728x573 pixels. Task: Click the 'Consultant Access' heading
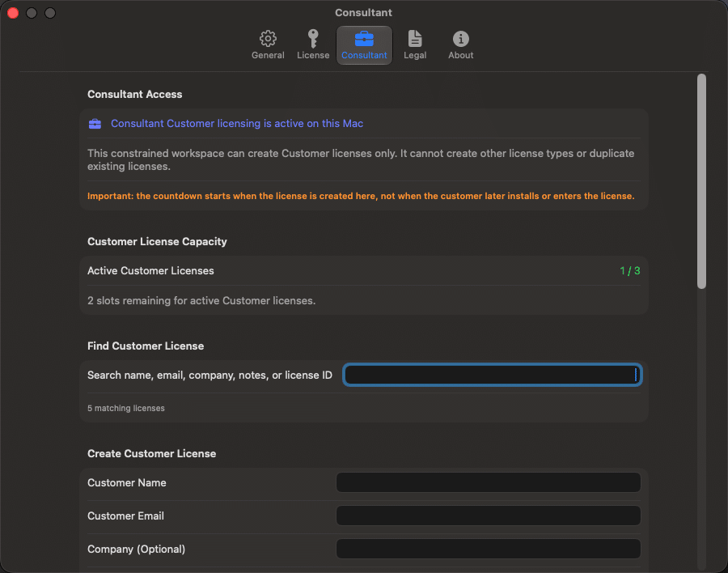[x=134, y=95]
